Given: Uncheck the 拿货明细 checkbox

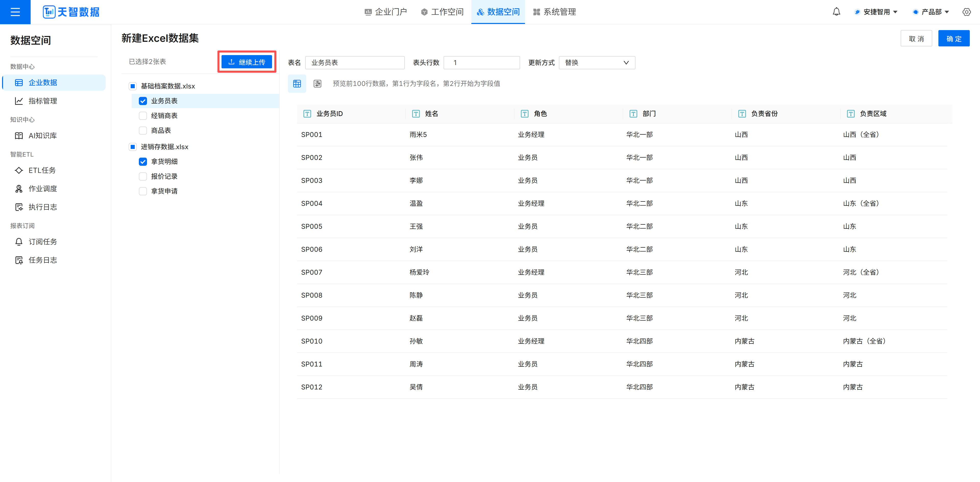Looking at the screenshot, I should [143, 161].
